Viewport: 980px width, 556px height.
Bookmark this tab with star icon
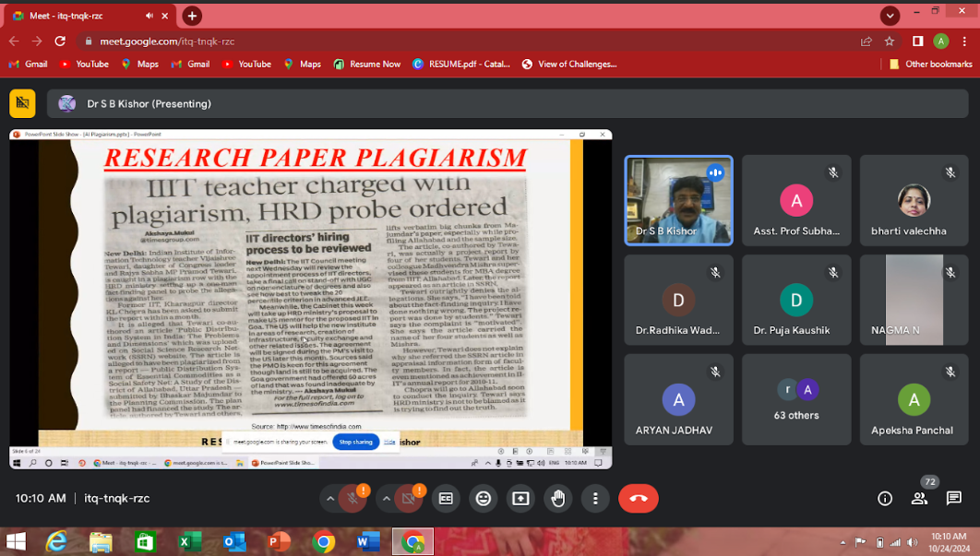pos(890,41)
